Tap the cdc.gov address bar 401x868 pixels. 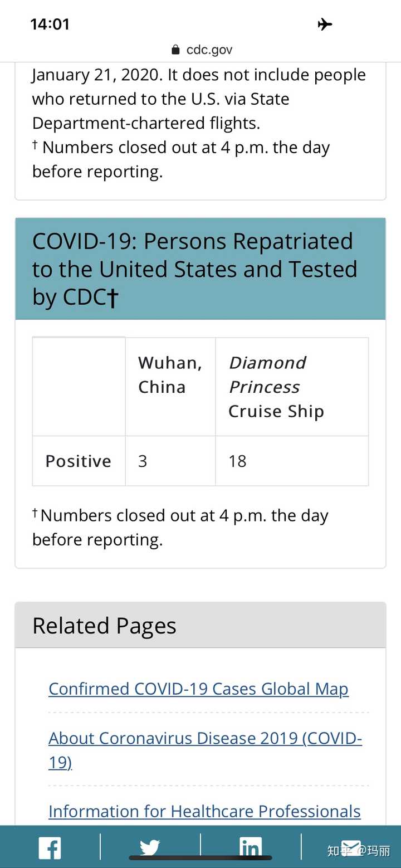(x=209, y=50)
